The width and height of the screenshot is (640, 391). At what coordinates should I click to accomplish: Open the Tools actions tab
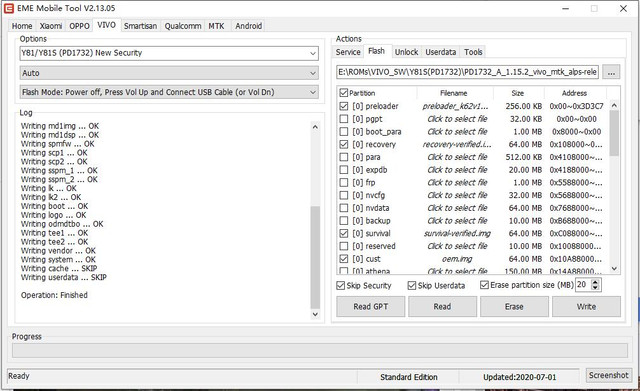point(473,52)
